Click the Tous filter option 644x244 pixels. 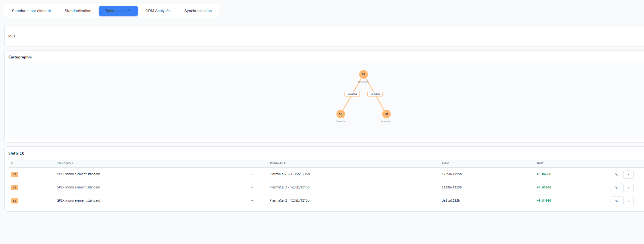[x=11, y=36]
